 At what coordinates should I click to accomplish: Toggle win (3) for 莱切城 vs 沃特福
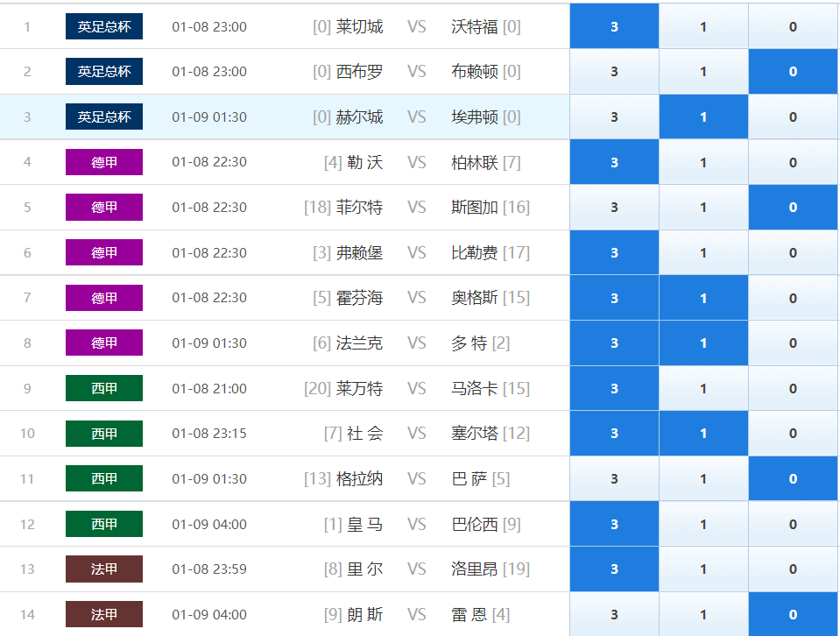click(x=614, y=26)
